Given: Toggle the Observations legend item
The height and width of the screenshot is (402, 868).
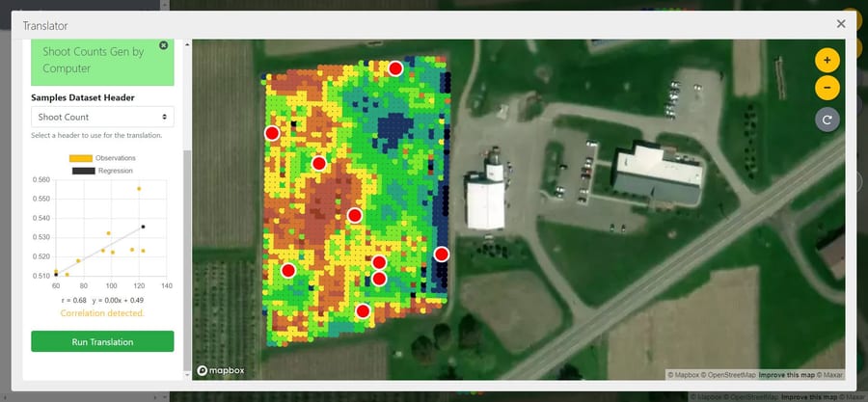Looking at the screenshot, I should click(102, 158).
